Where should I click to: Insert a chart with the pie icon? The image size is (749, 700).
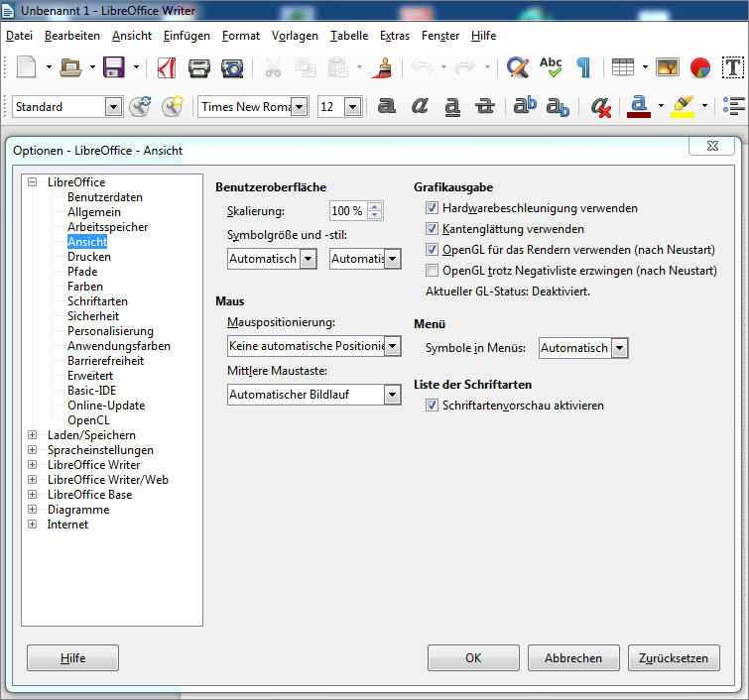point(700,67)
